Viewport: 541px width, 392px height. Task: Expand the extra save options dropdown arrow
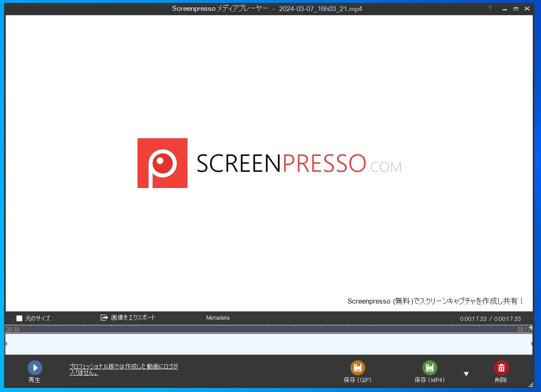pyautogui.click(x=466, y=373)
